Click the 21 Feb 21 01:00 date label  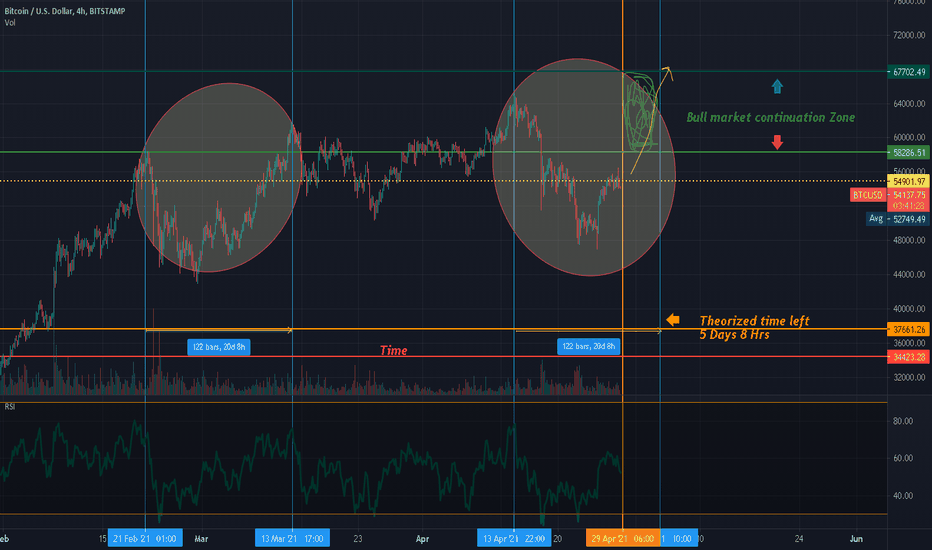[x=145, y=539]
